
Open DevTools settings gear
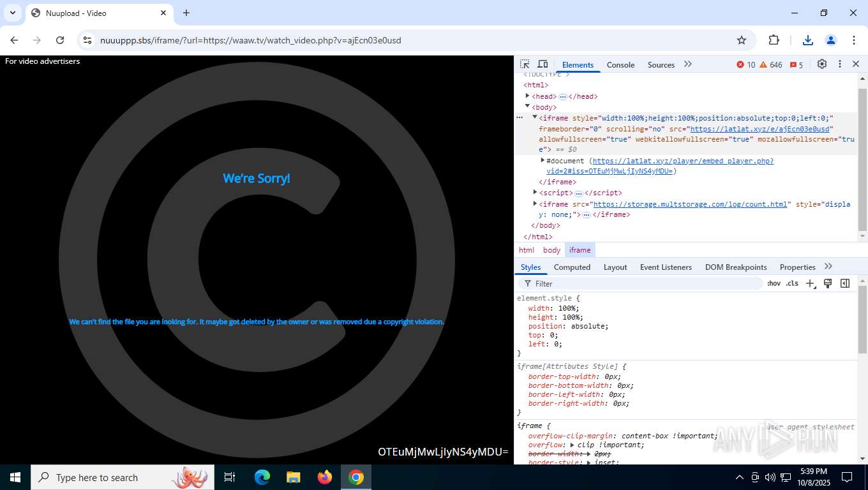822,64
